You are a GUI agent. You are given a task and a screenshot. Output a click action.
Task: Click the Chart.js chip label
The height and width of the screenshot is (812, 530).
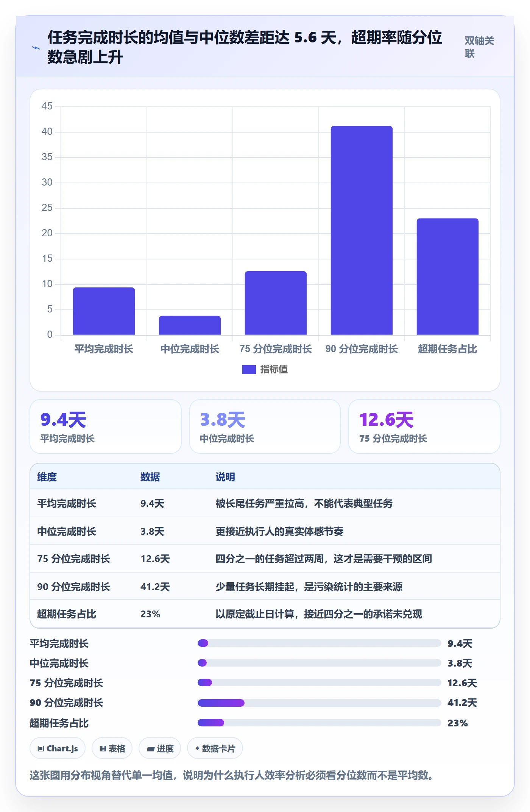tap(62, 748)
